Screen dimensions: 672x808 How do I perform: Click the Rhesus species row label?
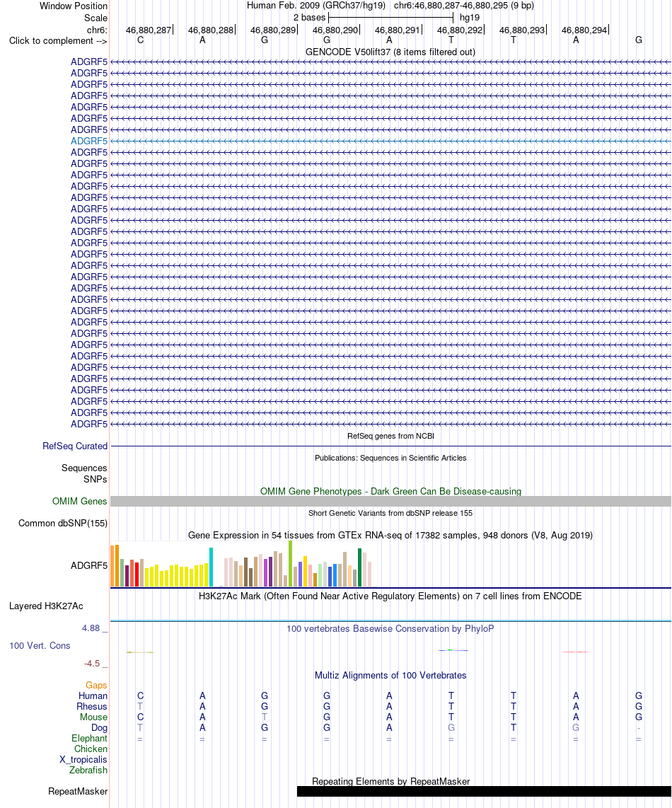pos(92,707)
